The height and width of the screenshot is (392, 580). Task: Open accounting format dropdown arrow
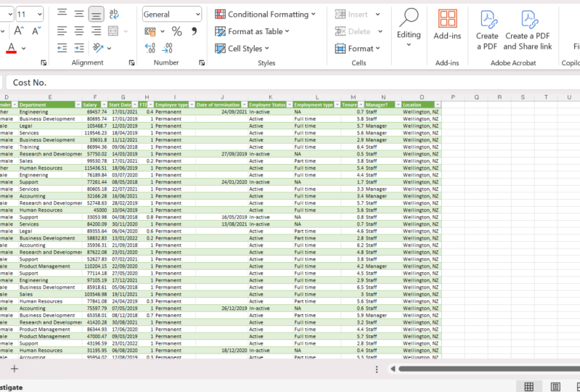163,31
